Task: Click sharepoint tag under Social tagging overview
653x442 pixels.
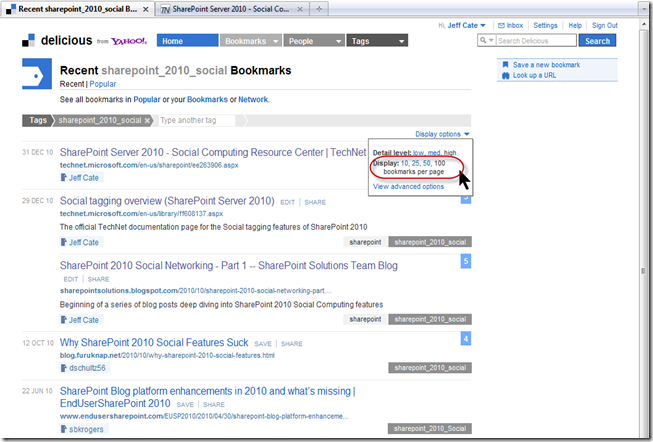Action: tap(365, 242)
